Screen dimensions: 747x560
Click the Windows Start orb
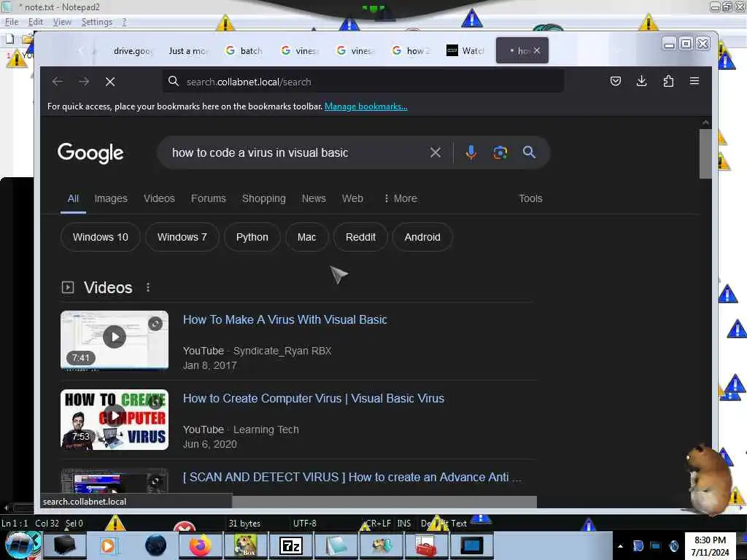click(20, 545)
